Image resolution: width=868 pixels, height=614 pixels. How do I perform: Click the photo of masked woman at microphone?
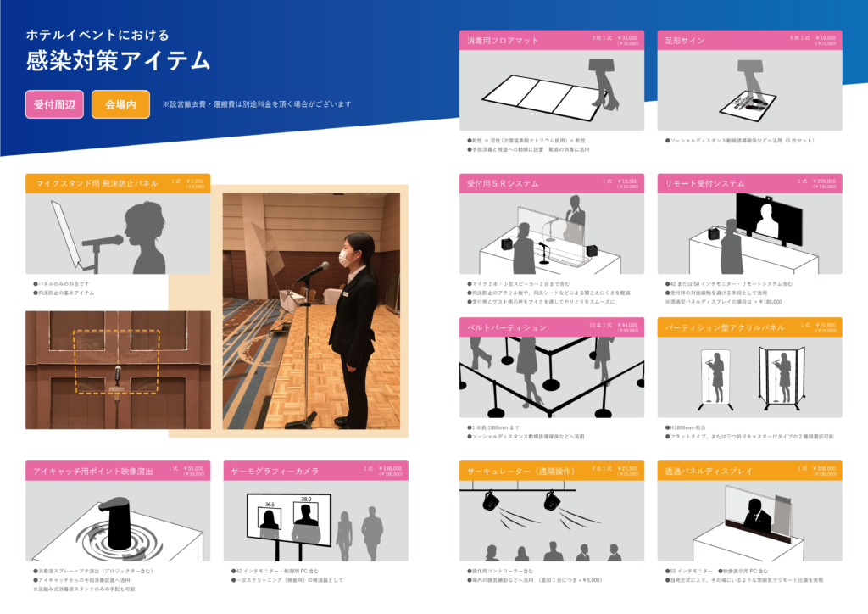(311, 310)
